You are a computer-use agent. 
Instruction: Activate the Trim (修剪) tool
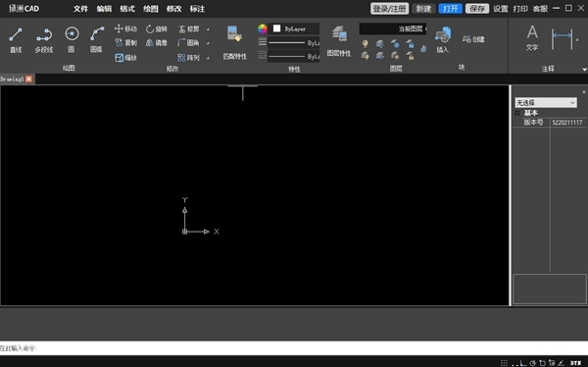(188, 28)
